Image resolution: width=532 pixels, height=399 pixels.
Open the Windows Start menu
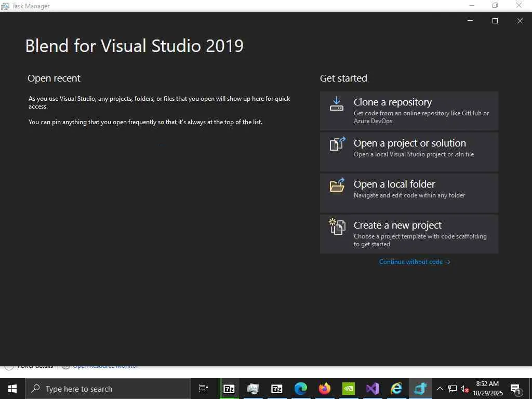coord(12,389)
